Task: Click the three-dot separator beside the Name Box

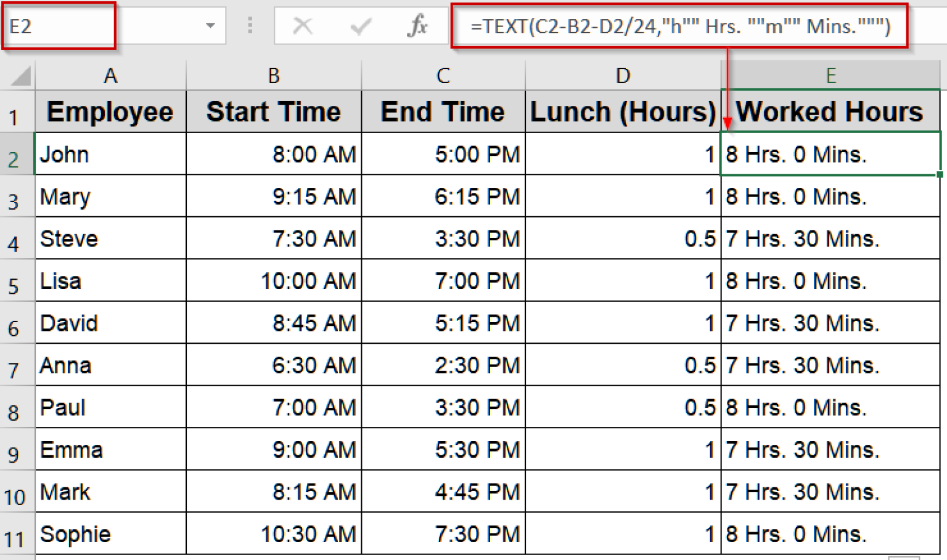Action: coord(251,26)
